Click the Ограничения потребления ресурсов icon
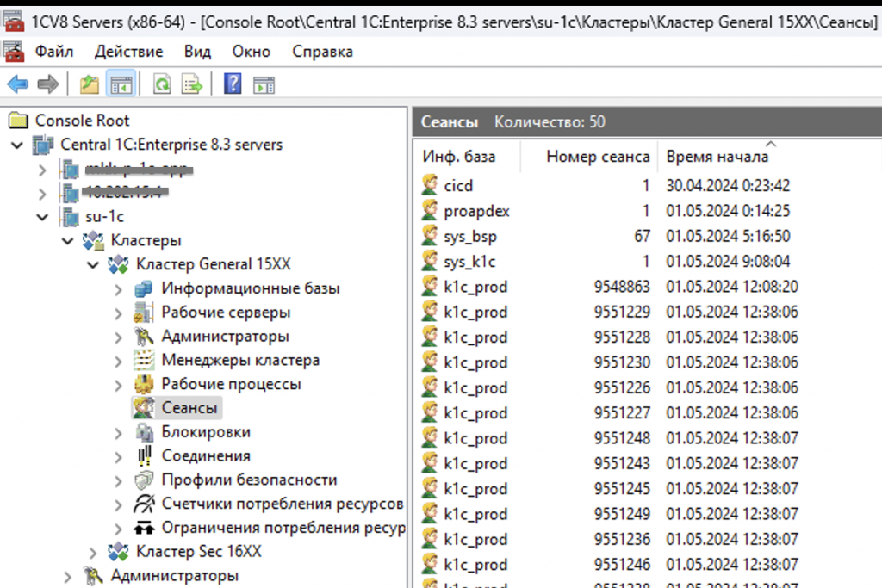This screenshot has width=882, height=588. (144, 528)
